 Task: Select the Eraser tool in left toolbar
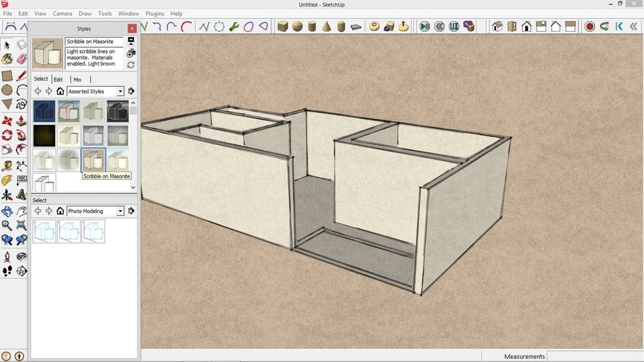point(21,59)
